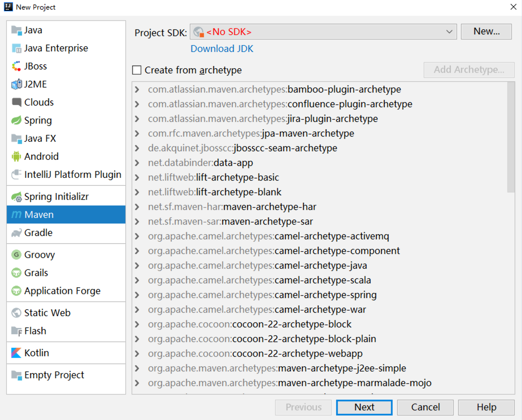Click the Android robot icon
Viewport: 522px width, 420px height.
[16, 156]
